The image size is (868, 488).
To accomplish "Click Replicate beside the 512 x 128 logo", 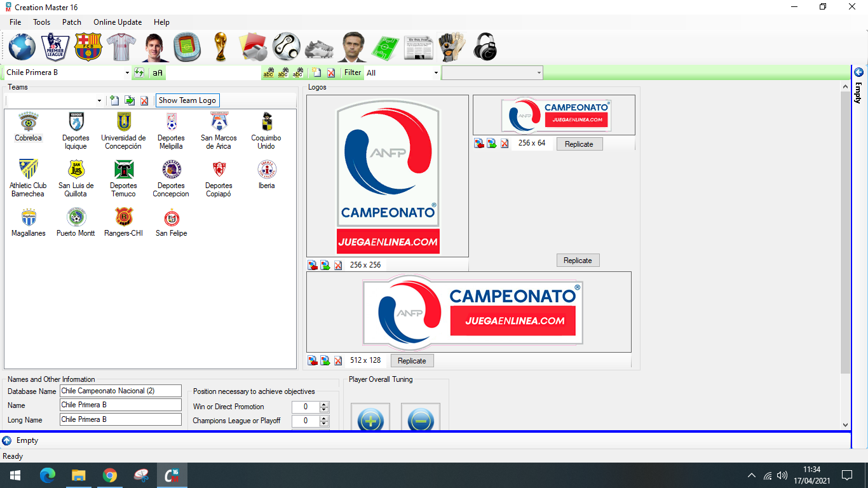I will coord(412,360).
